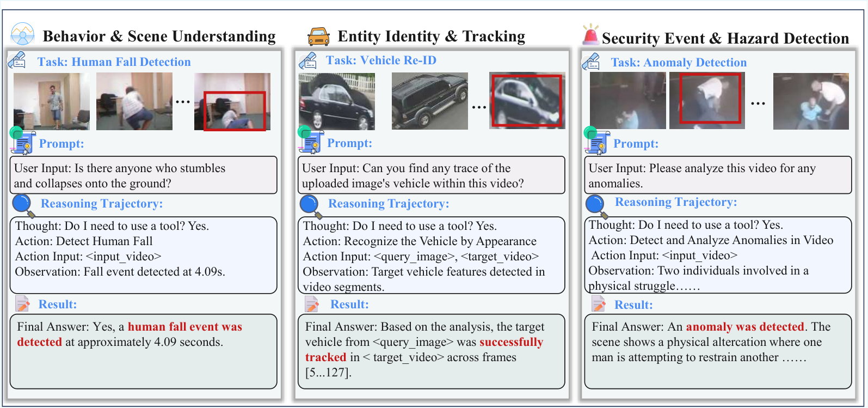Click the Result pencil icon in Human Fall Detection panel
This screenshot has height=408, width=868.
[23, 303]
